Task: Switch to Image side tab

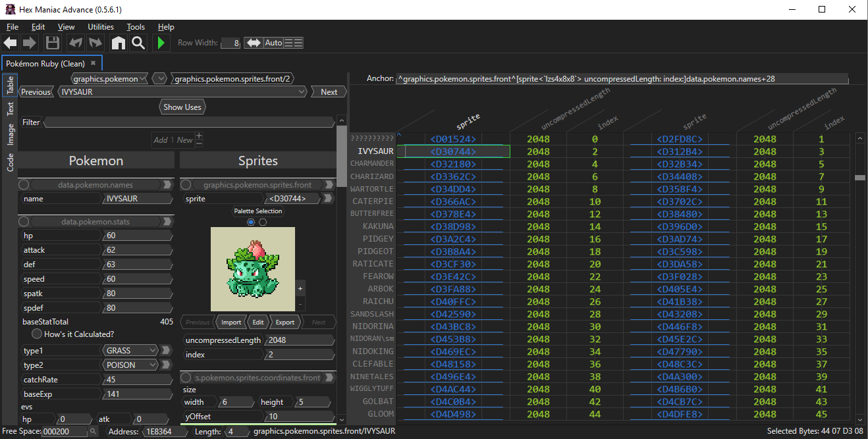Action: click(x=10, y=135)
